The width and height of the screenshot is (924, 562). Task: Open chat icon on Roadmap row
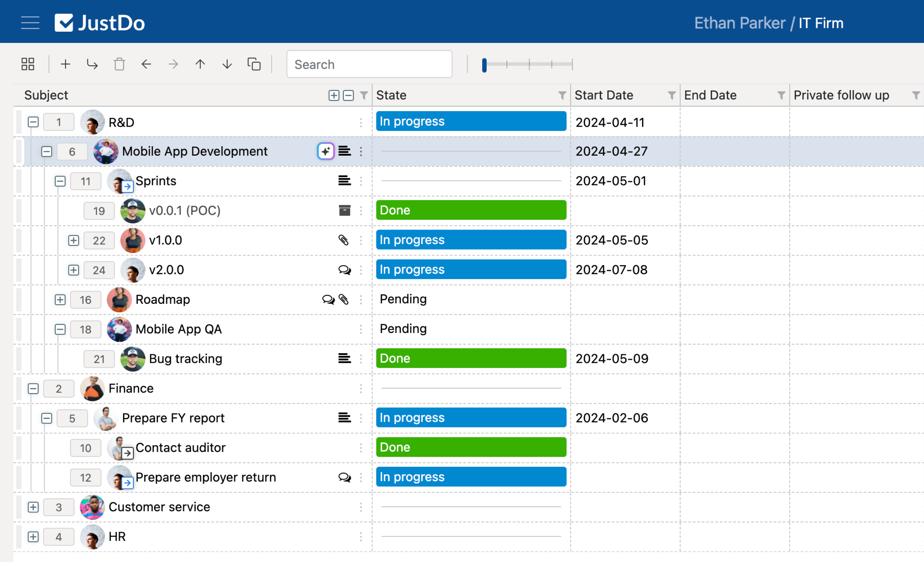(x=328, y=299)
